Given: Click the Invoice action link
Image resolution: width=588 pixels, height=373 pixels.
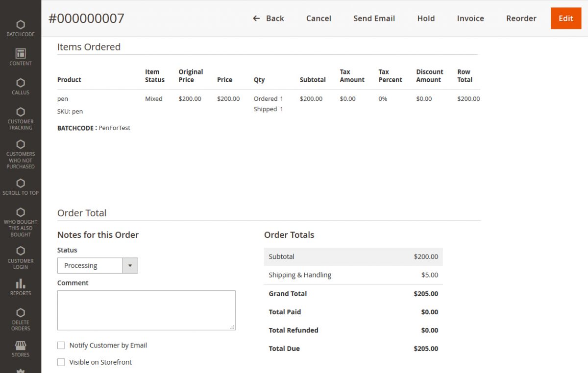Looking at the screenshot, I should pyautogui.click(x=470, y=18).
